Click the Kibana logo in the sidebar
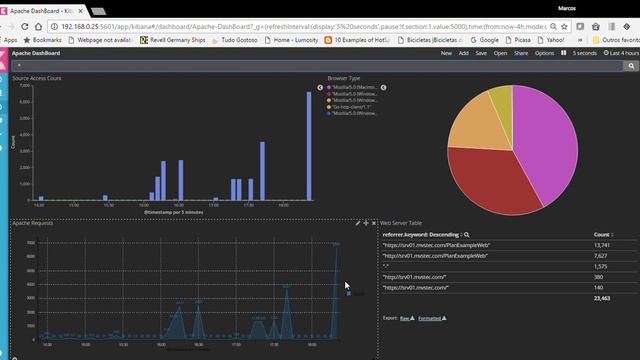The height and width of the screenshot is (360, 640). pos(3,60)
